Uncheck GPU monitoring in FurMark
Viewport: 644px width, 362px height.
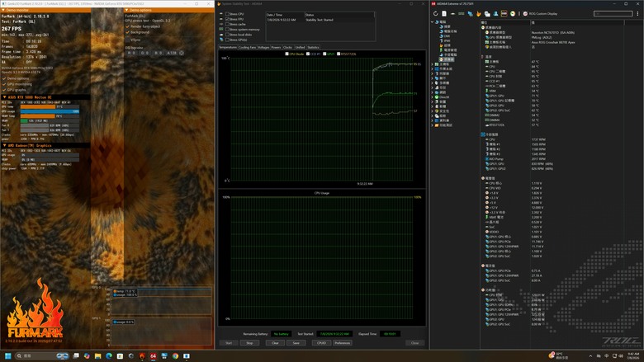(4, 84)
